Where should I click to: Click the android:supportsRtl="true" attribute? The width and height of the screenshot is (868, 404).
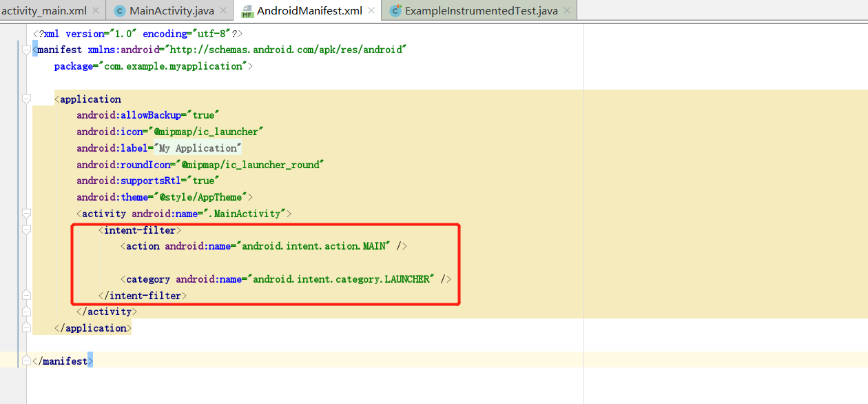pyautogui.click(x=147, y=181)
